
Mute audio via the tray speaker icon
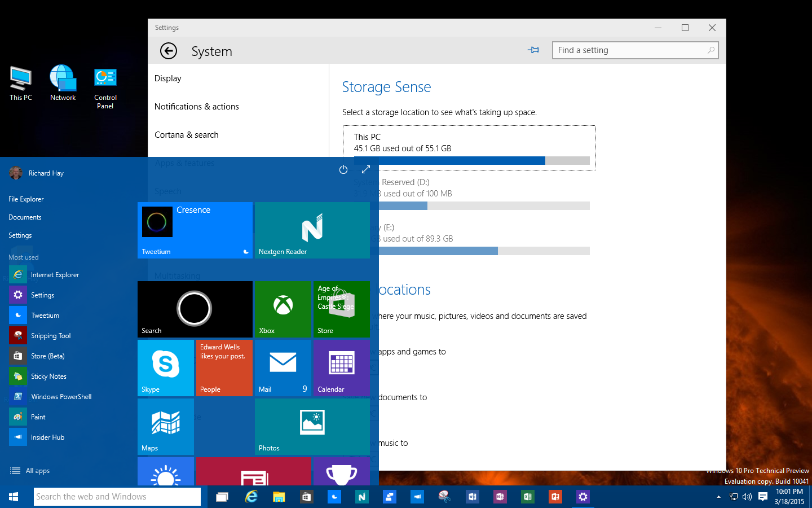tap(747, 497)
